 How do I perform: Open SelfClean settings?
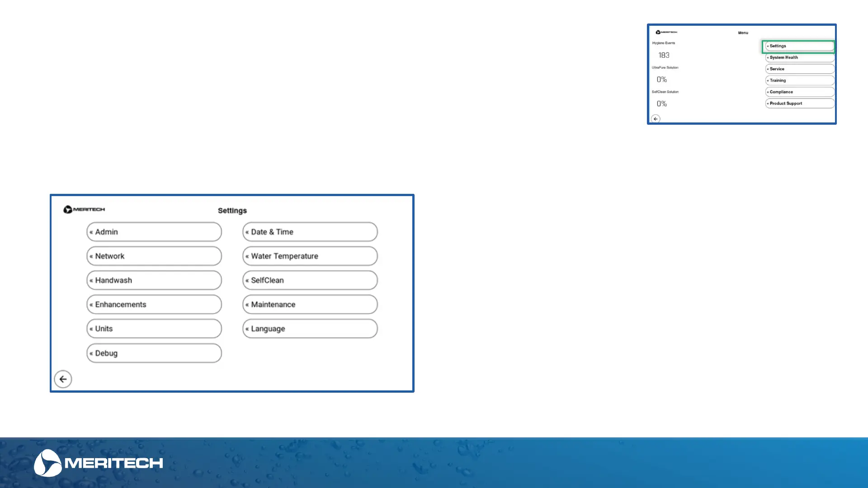pyautogui.click(x=310, y=280)
